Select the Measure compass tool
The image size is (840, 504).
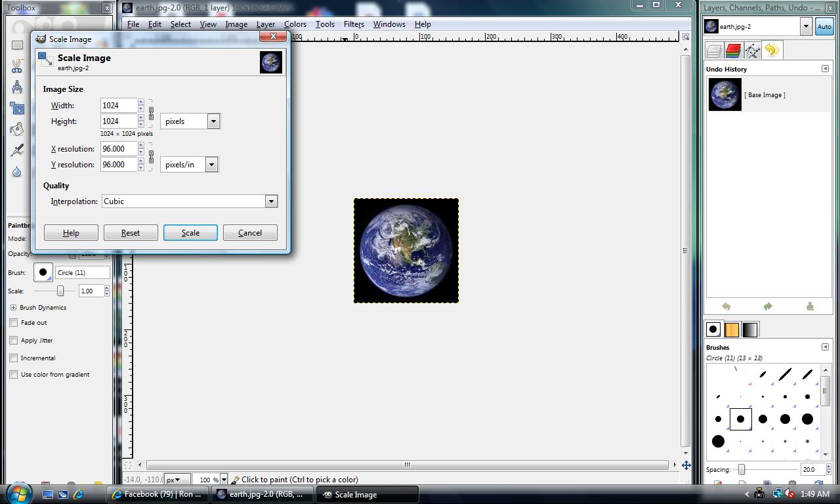click(x=17, y=87)
